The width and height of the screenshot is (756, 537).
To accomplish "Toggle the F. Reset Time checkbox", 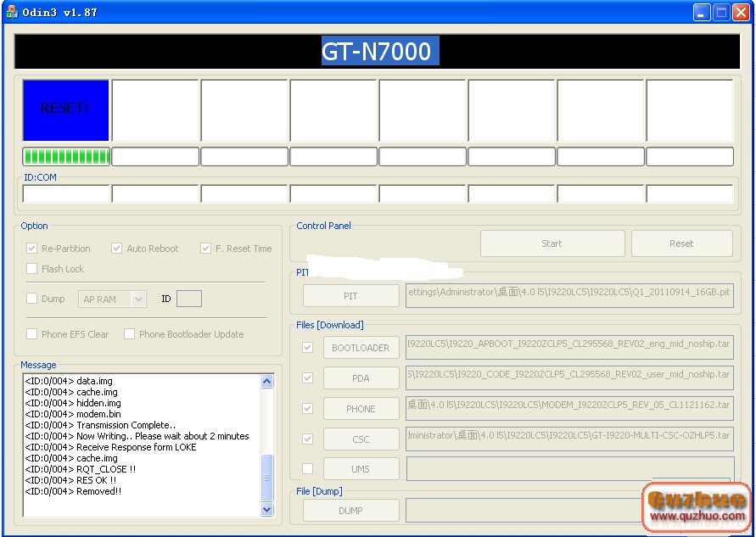I will point(205,249).
